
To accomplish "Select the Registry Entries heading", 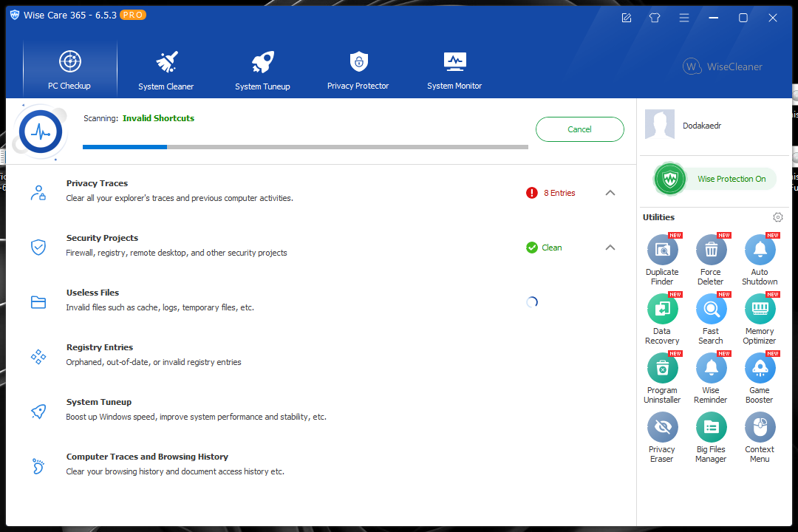I will [x=99, y=347].
